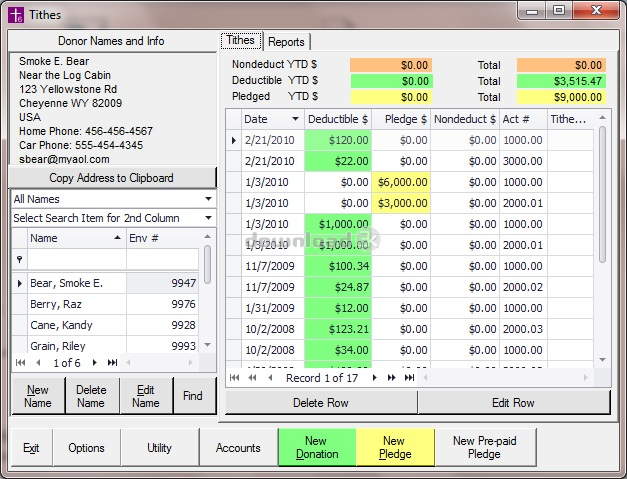Click the $120.00 deductible cell
The height and width of the screenshot is (479, 627).
tap(338, 140)
